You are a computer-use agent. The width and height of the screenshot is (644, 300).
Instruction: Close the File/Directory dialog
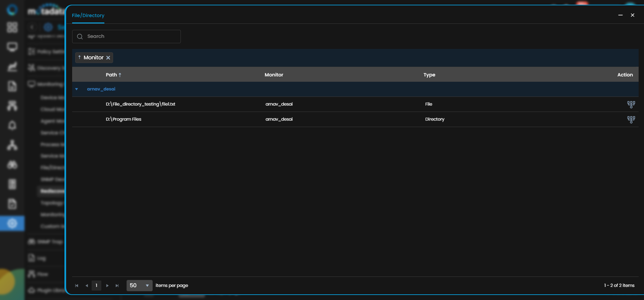click(x=633, y=15)
